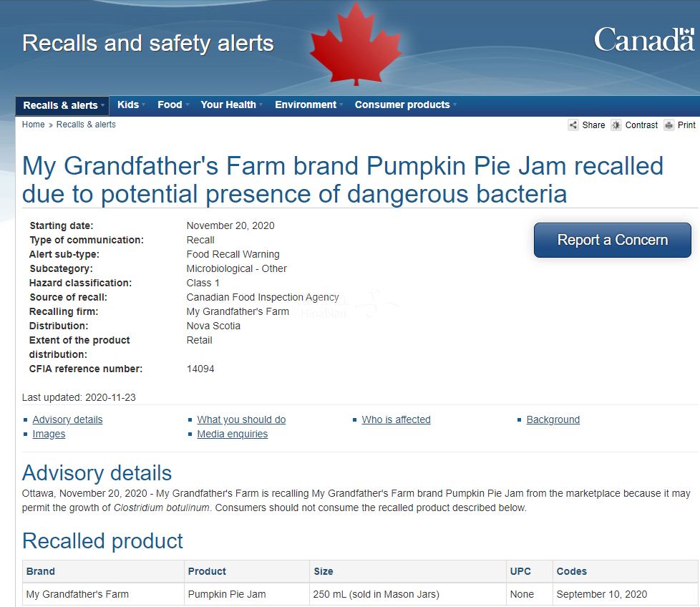Viewport: 700px width, 607px height.
Task: Click the Print icon
Action: (669, 125)
